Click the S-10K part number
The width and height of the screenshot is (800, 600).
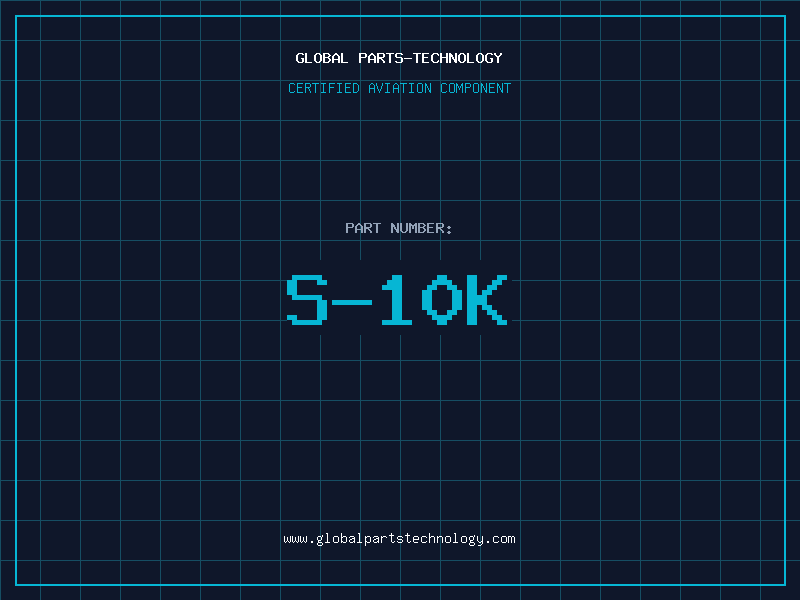(x=397, y=299)
